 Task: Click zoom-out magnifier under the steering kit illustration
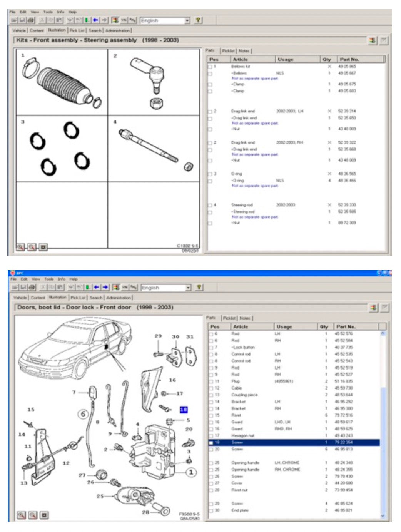coord(32,247)
